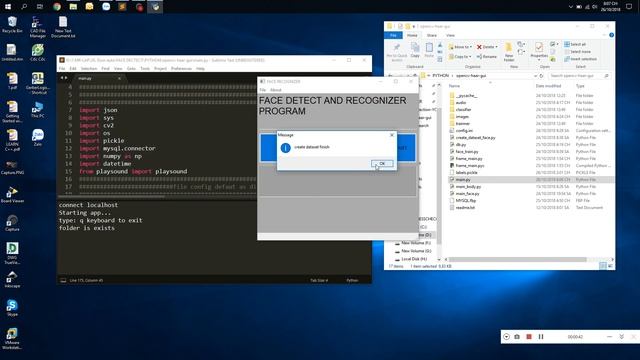Image resolution: width=640 pixels, height=360 pixels.
Task: Select images folder in Explorer
Action: pos(462,116)
